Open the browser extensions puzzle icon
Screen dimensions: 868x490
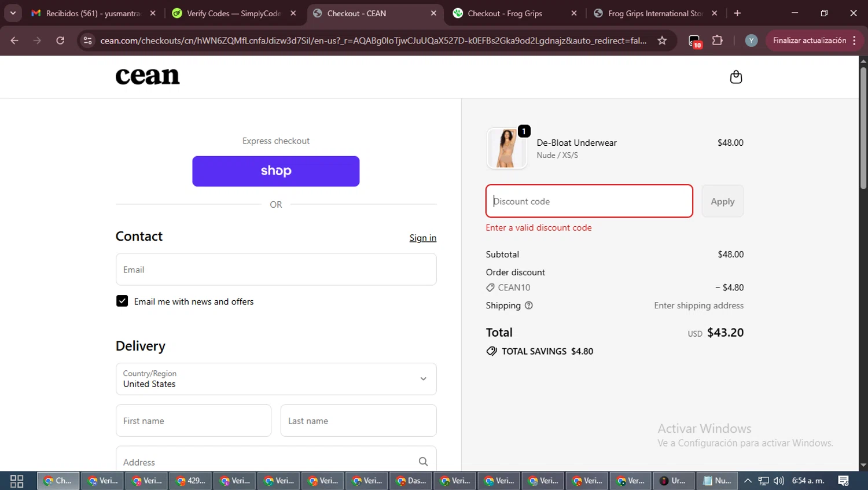718,40
